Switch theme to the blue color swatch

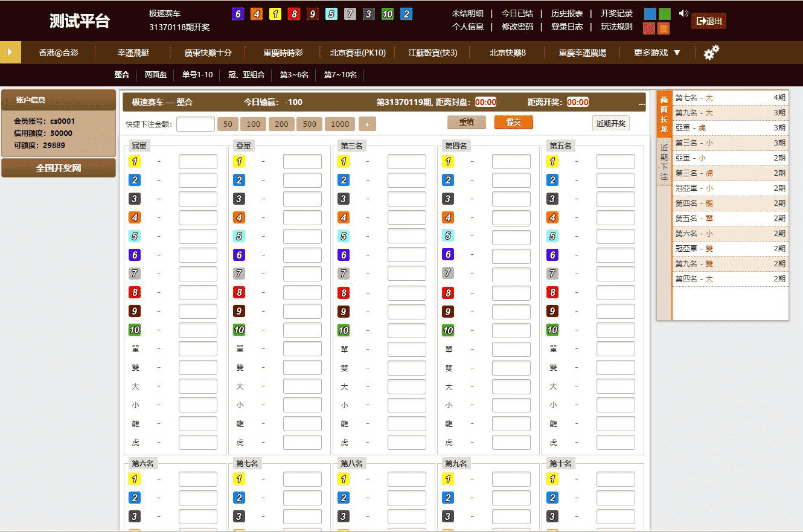(x=649, y=14)
